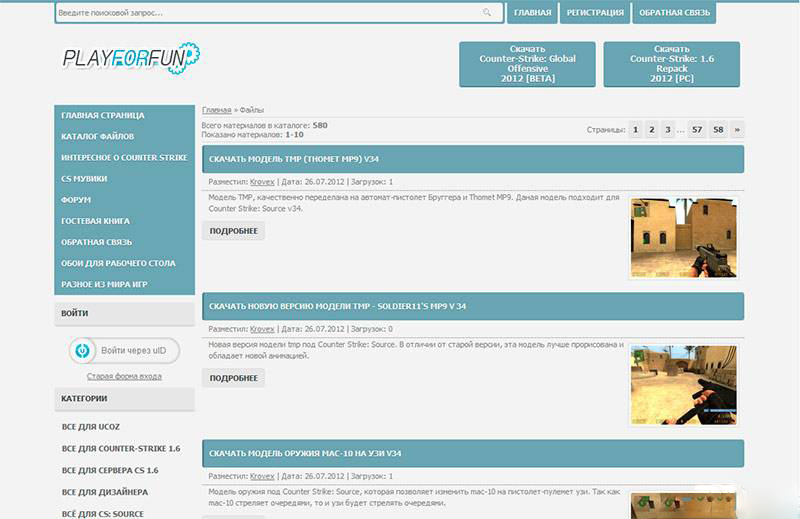This screenshot has height=519, width=800.
Task: Click ПОДРОБНЕЕ under Soldier11's MP9 post
Action: pos(234,378)
